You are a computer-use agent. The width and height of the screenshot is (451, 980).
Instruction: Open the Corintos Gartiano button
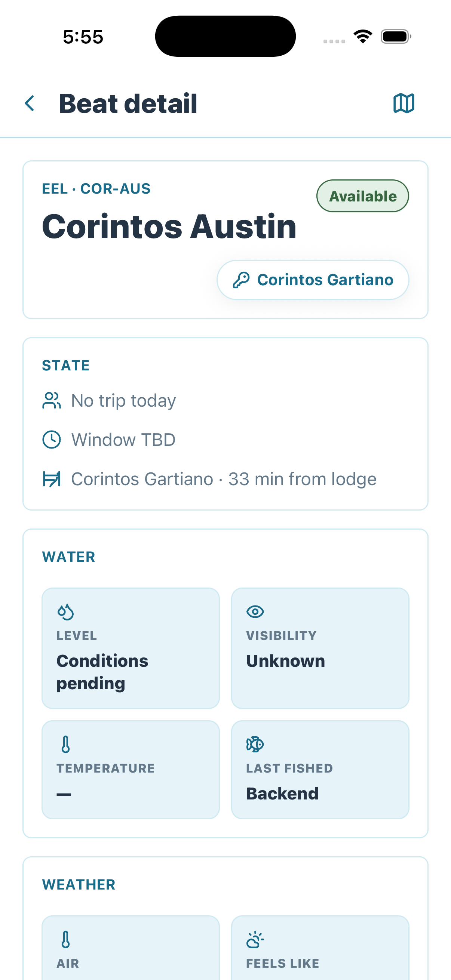pyautogui.click(x=313, y=280)
